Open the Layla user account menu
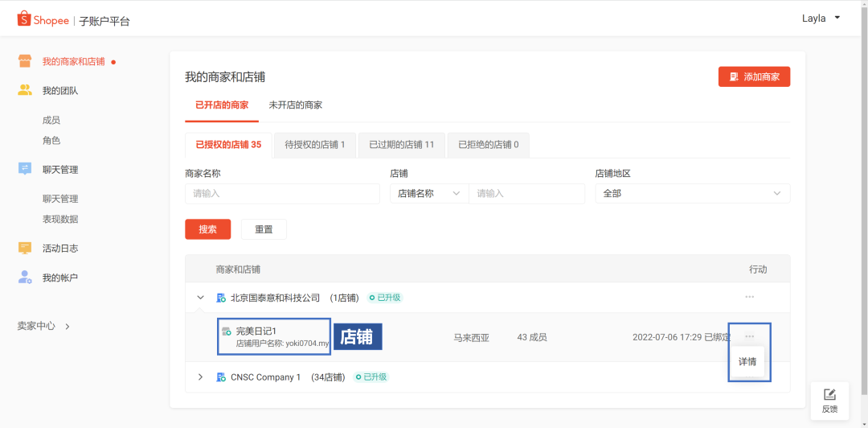 click(x=821, y=19)
